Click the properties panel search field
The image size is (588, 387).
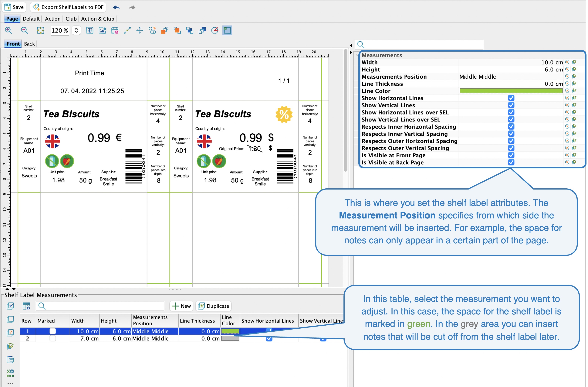click(419, 45)
